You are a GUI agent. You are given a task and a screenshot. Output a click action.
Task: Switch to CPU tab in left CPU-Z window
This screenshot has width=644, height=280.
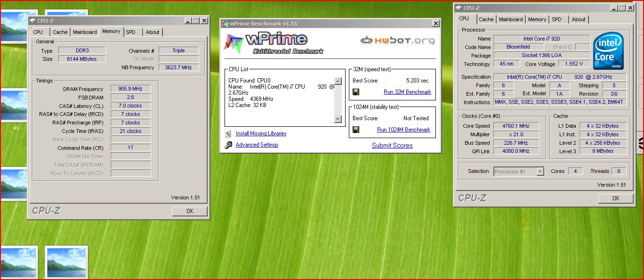coord(38,32)
